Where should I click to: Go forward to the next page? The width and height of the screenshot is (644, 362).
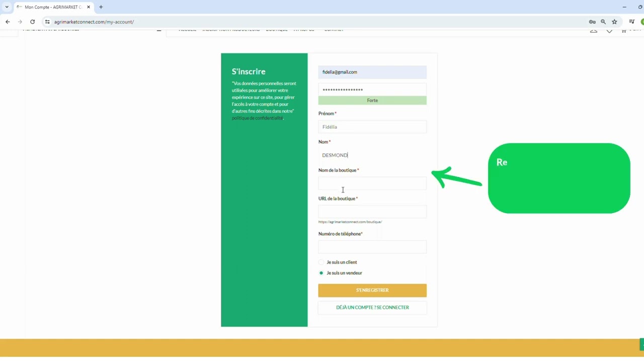20,22
